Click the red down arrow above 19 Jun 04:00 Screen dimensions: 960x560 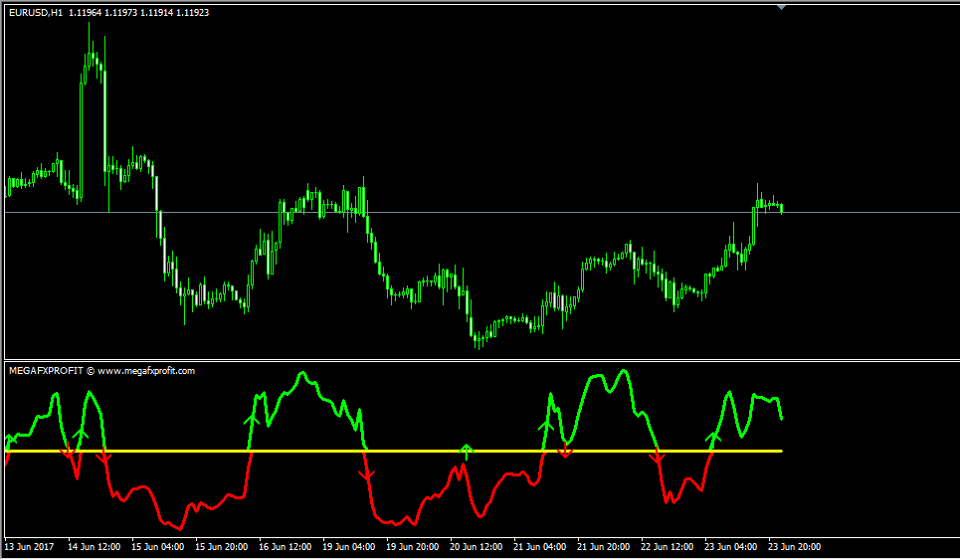tap(366, 474)
